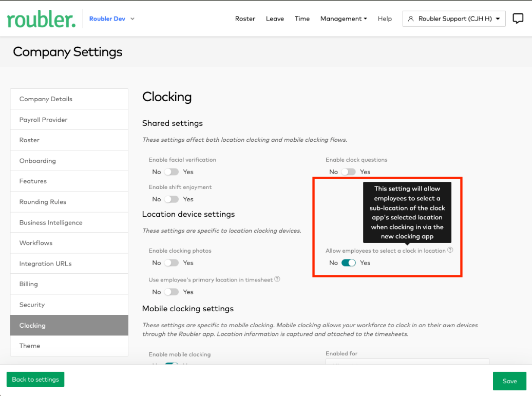
Task: Select Onboarding in settings sidebar
Action: click(69, 161)
